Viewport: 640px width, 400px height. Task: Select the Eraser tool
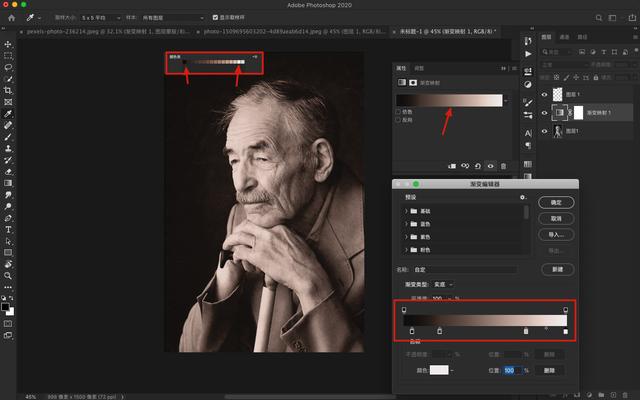[8, 171]
